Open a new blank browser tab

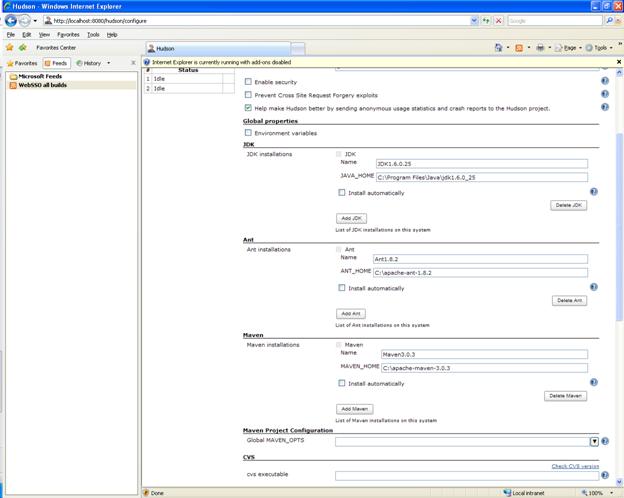(298, 49)
